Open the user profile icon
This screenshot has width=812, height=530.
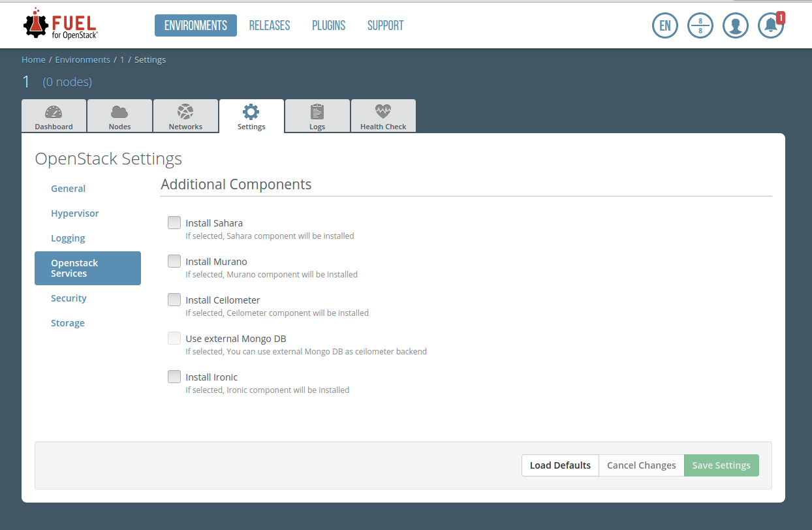(x=735, y=26)
